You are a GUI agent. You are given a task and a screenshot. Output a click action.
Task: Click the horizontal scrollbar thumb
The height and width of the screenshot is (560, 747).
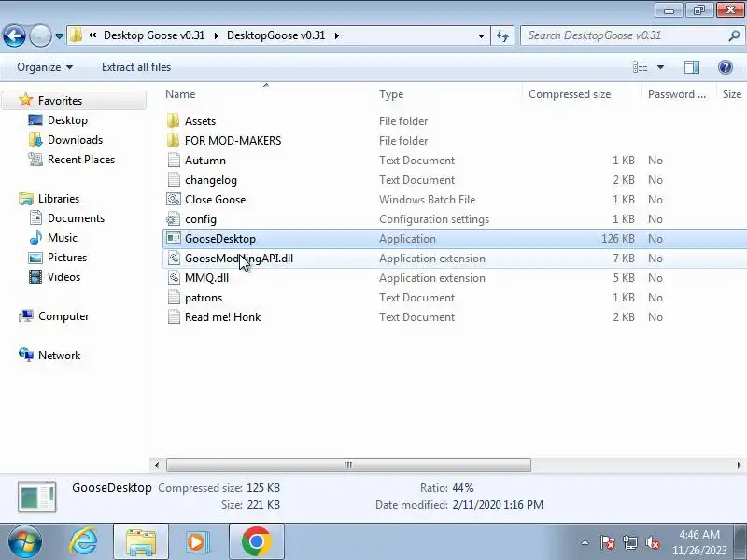click(348, 465)
